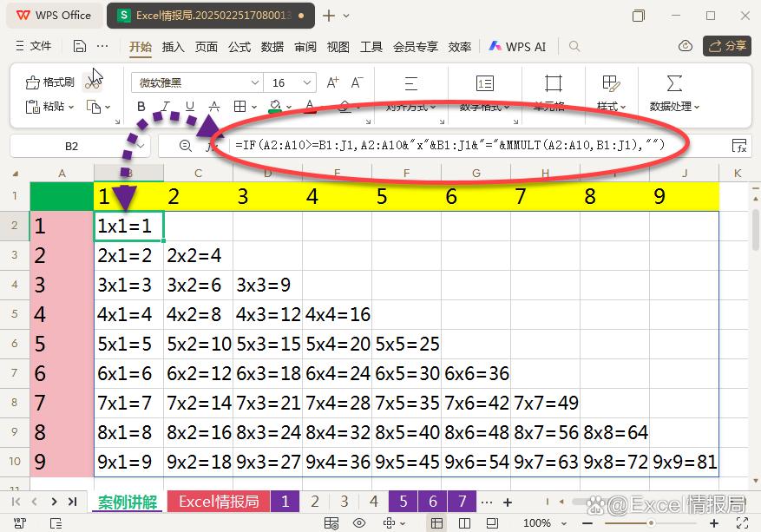Click the AutoSum icon in the ribbon
The width and height of the screenshot is (761, 532).
pos(672,84)
